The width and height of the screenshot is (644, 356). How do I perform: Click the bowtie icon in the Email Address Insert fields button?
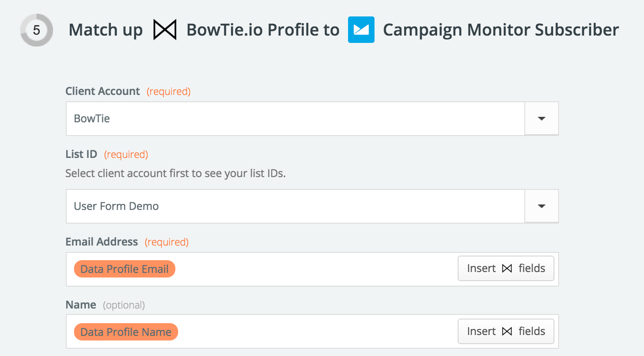(507, 268)
